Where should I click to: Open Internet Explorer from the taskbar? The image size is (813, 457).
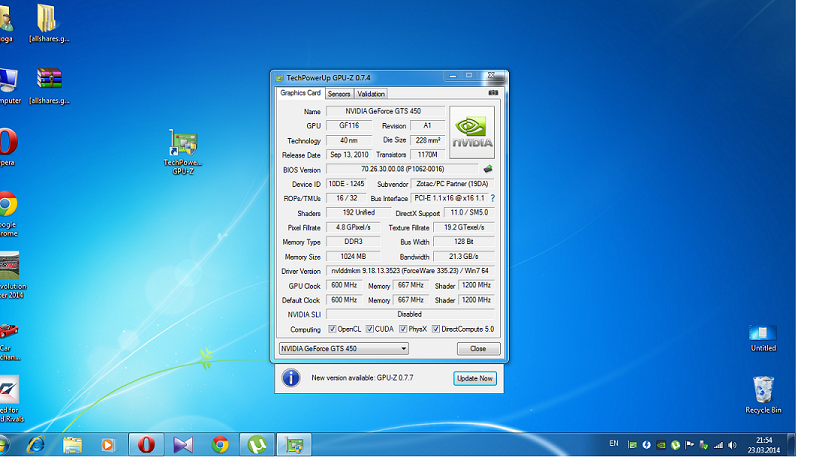36,445
